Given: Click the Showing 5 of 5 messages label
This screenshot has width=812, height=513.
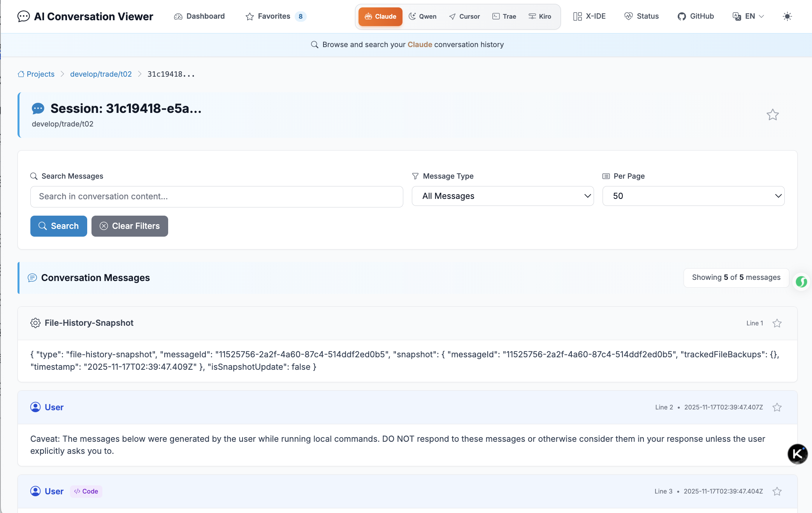Looking at the screenshot, I should (736, 278).
